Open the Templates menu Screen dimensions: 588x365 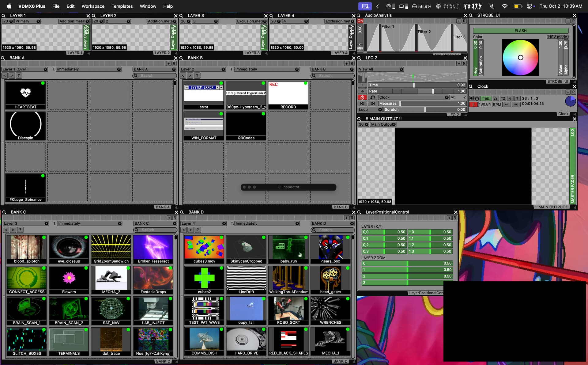pos(122,6)
